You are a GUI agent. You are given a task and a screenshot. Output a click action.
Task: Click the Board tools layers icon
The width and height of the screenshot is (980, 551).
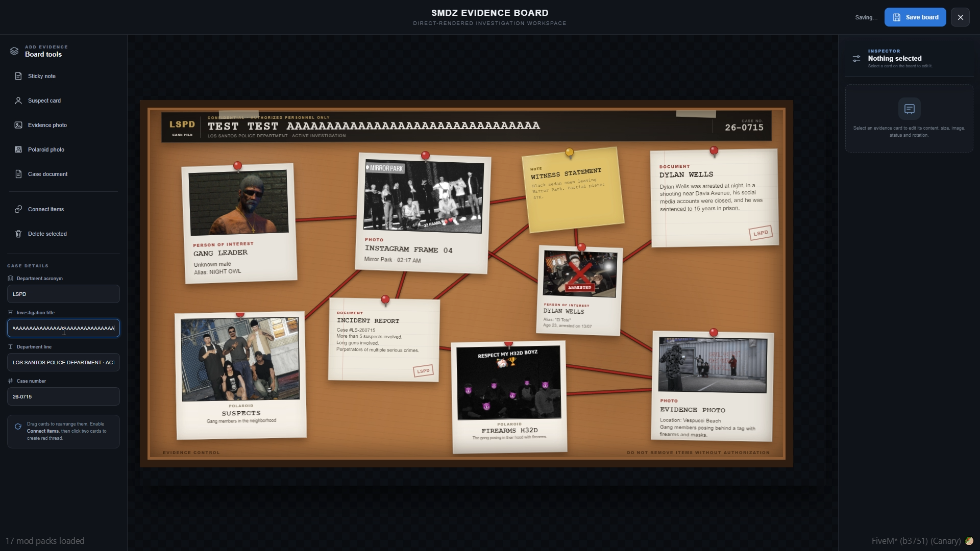(x=14, y=51)
